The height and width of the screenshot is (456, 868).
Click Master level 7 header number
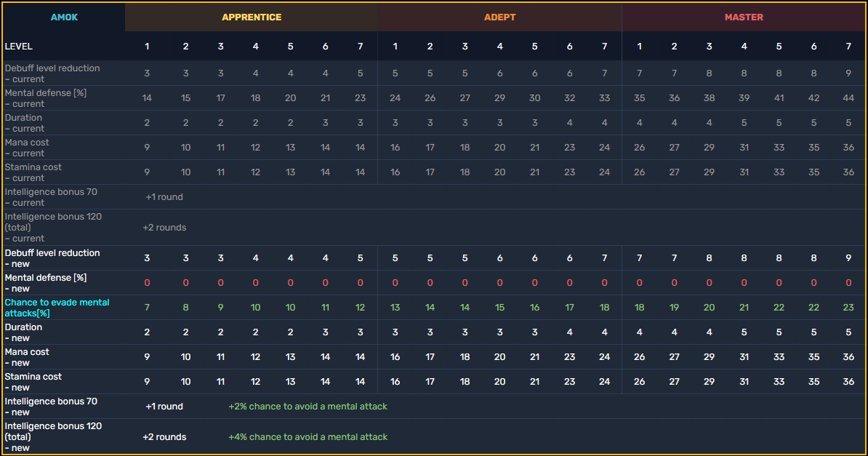coord(848,47)
